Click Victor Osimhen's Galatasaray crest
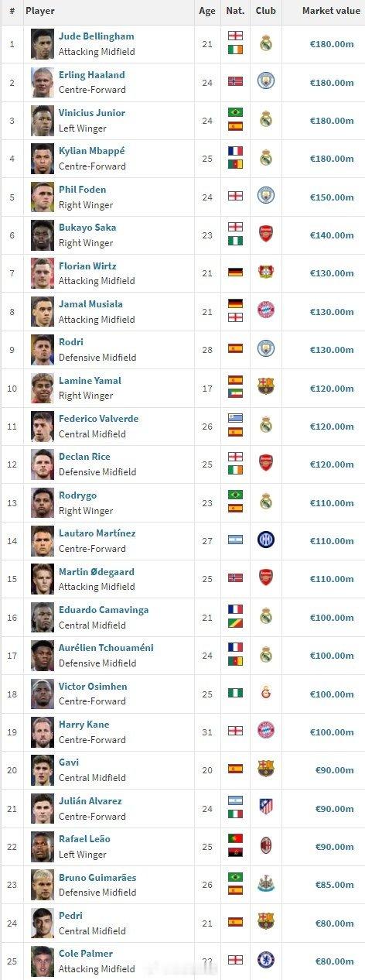Image resolution: width=365 pixels, height=980 pixels. pyautogui.click(x=266, y=694)
